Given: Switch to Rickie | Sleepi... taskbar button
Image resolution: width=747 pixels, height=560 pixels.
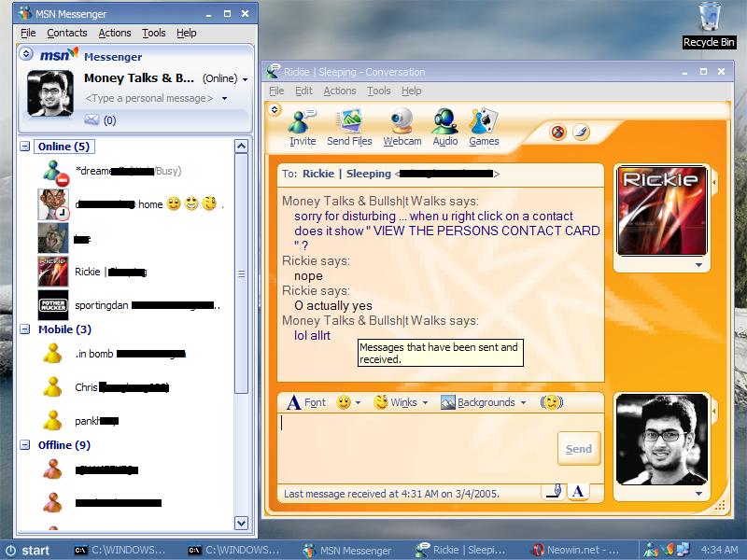Looking at the screenshot, I should (461, 550).
